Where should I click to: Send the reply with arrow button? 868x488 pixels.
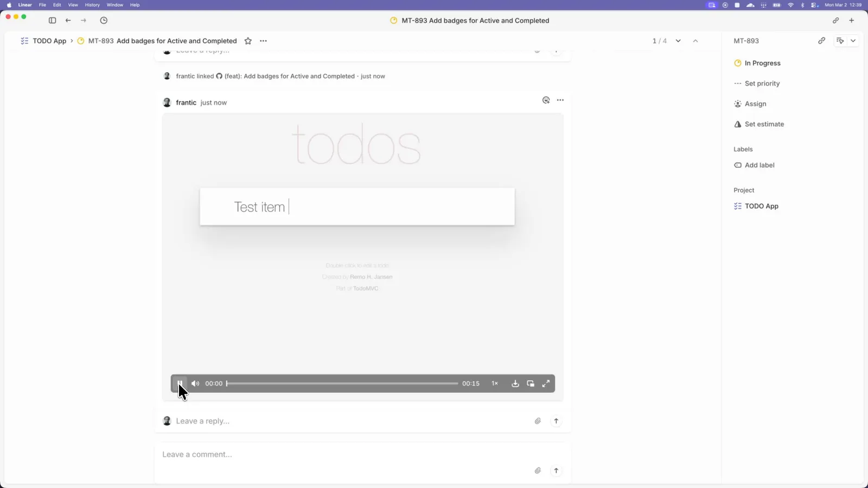click(556, 421)
